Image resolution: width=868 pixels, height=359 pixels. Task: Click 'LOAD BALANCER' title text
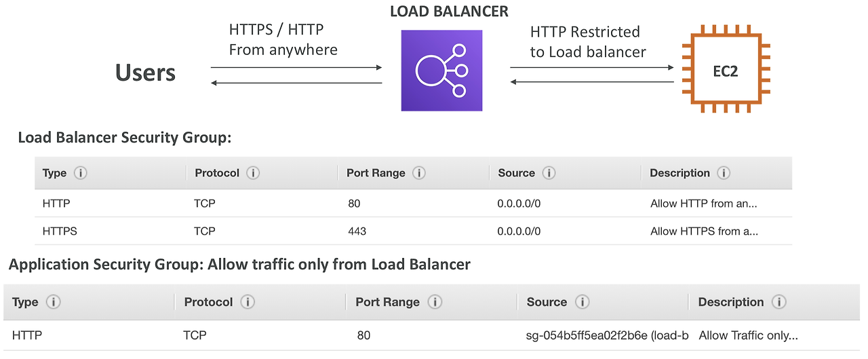coord(449,12)
